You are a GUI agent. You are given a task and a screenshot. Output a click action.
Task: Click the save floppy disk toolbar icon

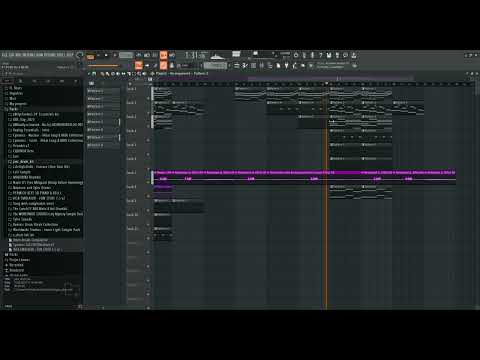click(328, 55)
